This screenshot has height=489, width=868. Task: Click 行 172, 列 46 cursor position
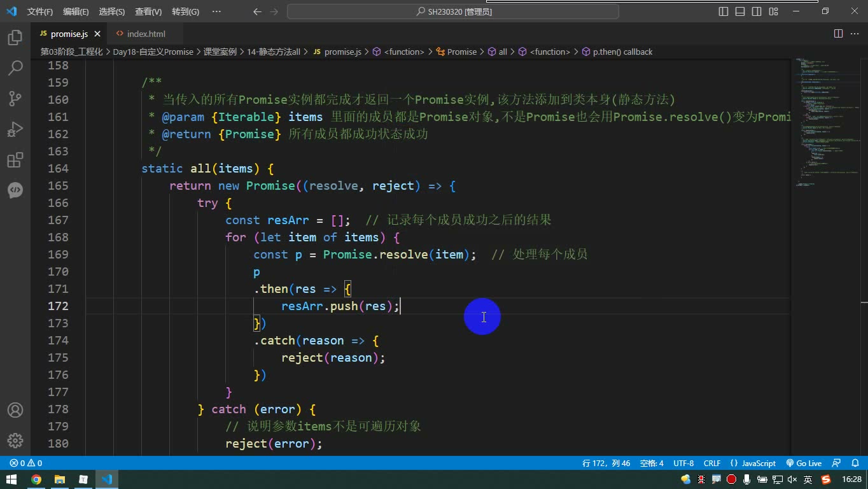click(606, 463)
